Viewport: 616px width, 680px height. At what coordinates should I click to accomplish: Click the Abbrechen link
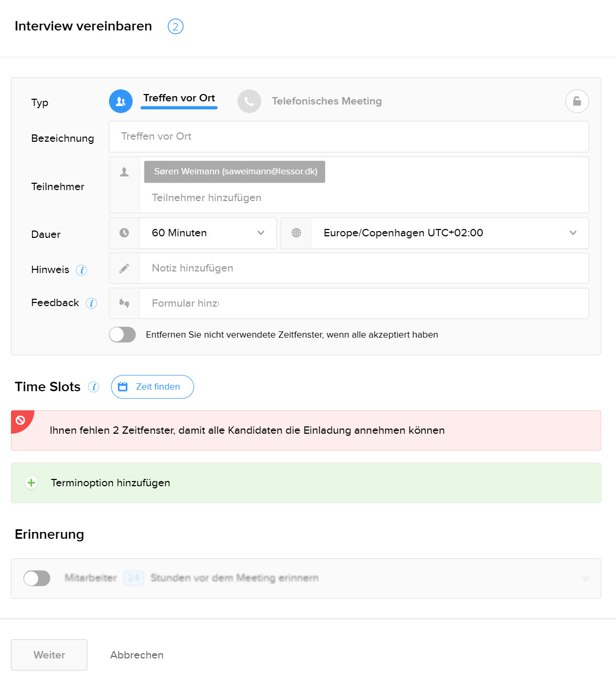coord(137,655)
